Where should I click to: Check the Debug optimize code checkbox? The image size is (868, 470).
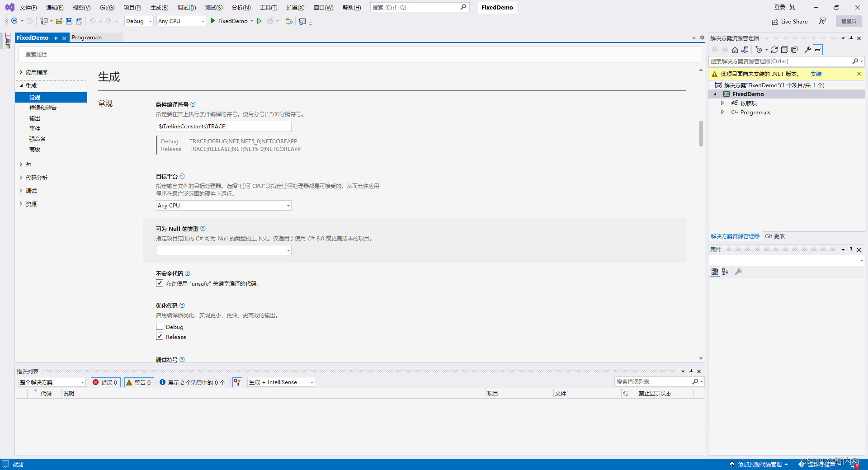[x=160, y=326]
